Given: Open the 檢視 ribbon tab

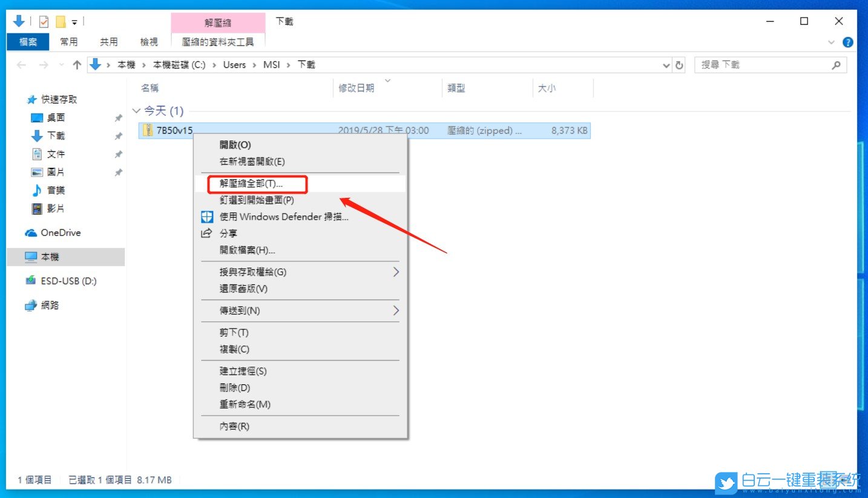Looking at the screenshot, I should (149, 42).
